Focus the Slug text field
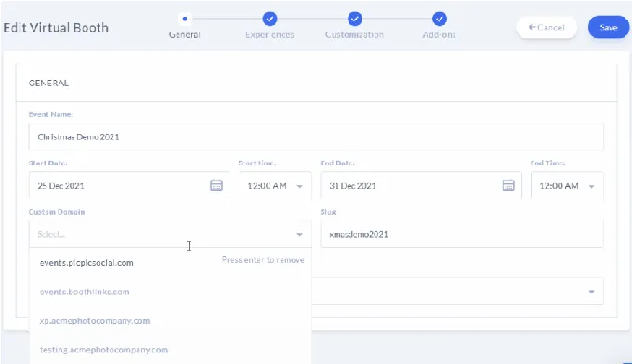 pos(462,234)
